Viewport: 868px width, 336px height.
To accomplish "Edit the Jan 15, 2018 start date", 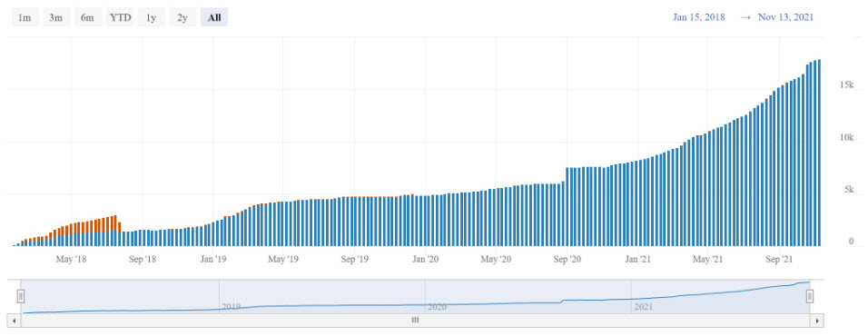I will (698, 17).
